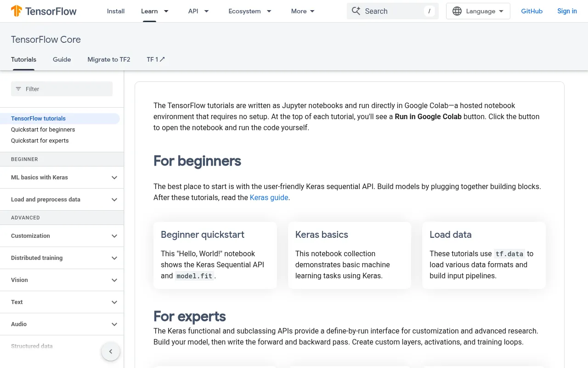Click the TF 1 external link arrow
This screenshot has height=368, width=588.
pyautogui.click(x=162, y=59)
